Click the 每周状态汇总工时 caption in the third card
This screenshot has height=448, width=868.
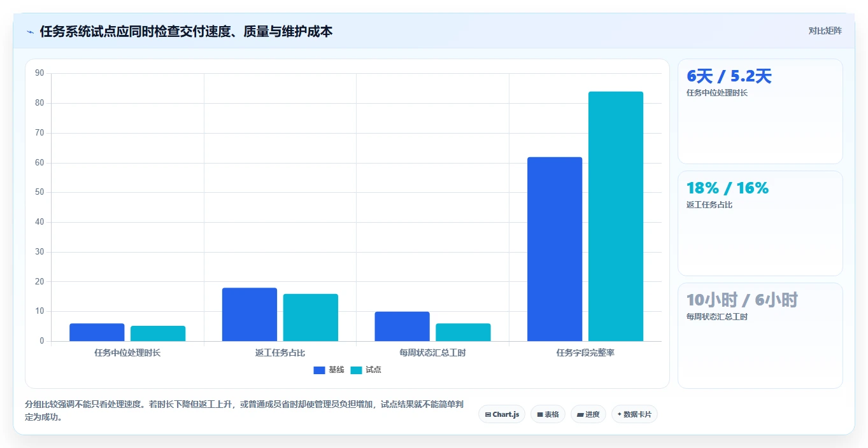[x=717, y=317]
